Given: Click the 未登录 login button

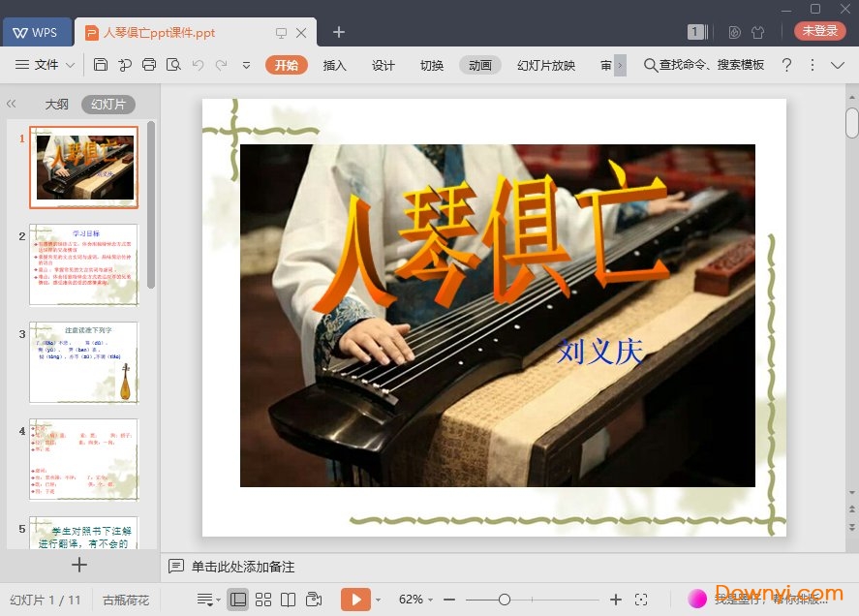Looking at the screenshot, I should coord(819,30).
